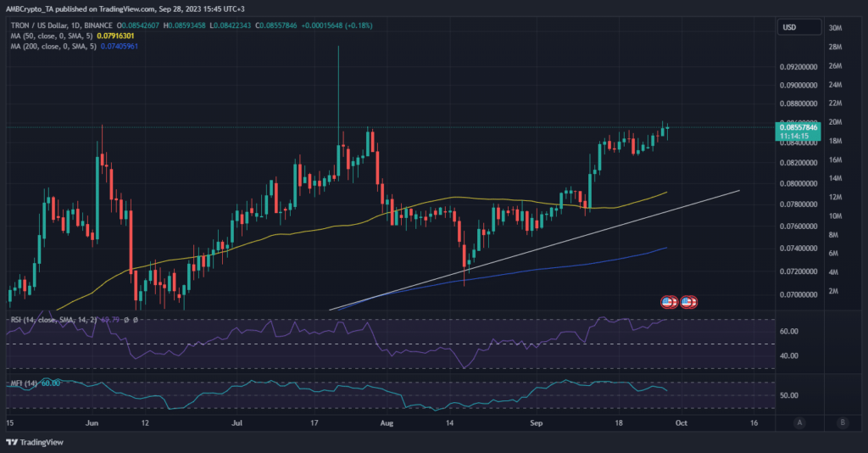Click the RSI value 69.79 in legend

110,320
